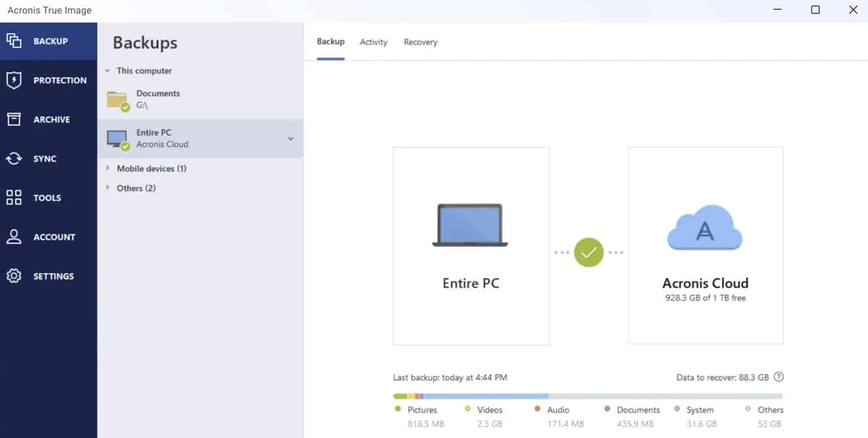Open the Recovery tab

[x=421, y=42]
